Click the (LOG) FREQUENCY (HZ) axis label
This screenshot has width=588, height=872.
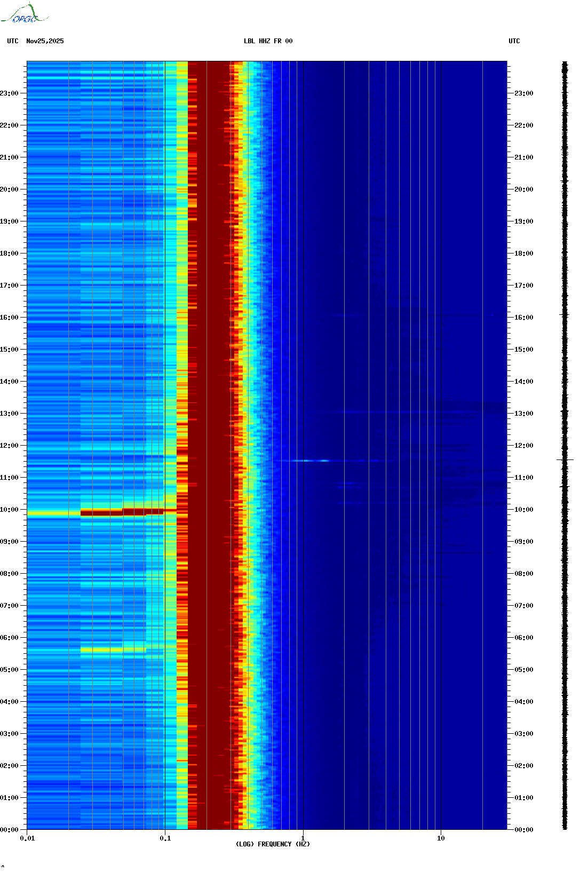point(273,844)
